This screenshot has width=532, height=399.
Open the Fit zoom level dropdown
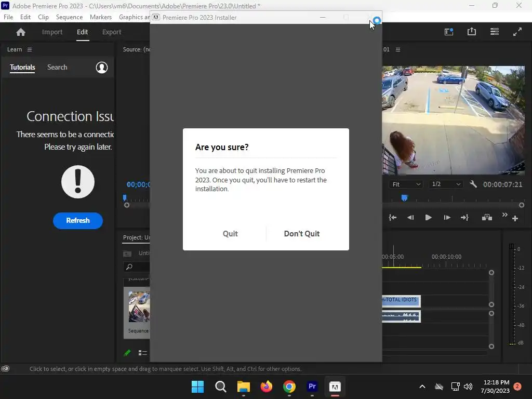(x=406, y=184)
